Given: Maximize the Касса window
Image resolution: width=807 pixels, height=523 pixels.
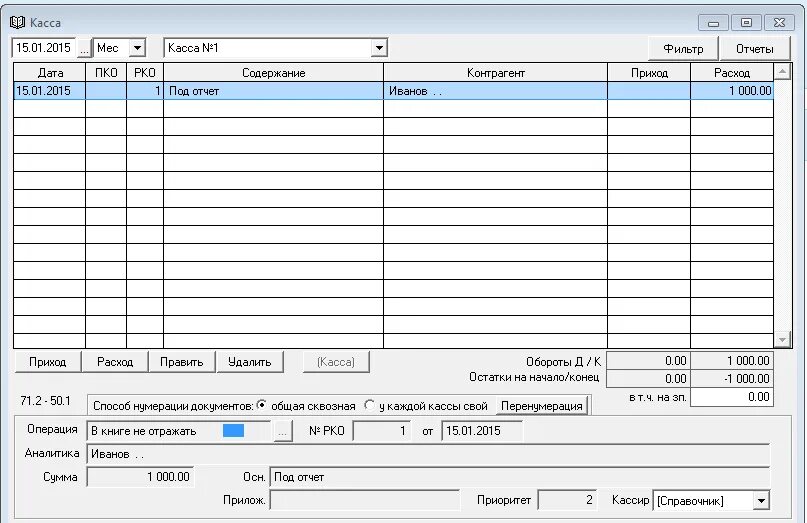Looking at the screenshot, I should pyautogui.click(x=746, y=23).
